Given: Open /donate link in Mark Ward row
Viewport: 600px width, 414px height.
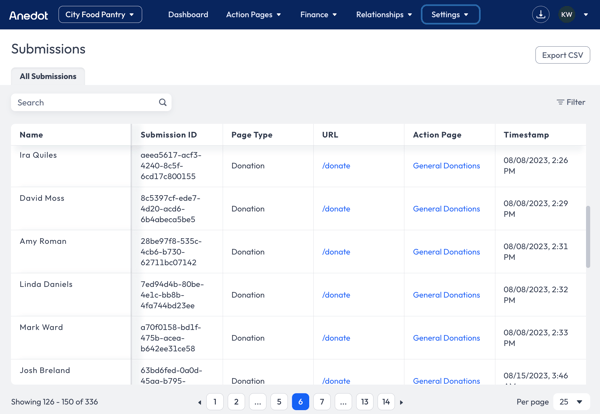Looking at the screenshot, I should [336, 338].
